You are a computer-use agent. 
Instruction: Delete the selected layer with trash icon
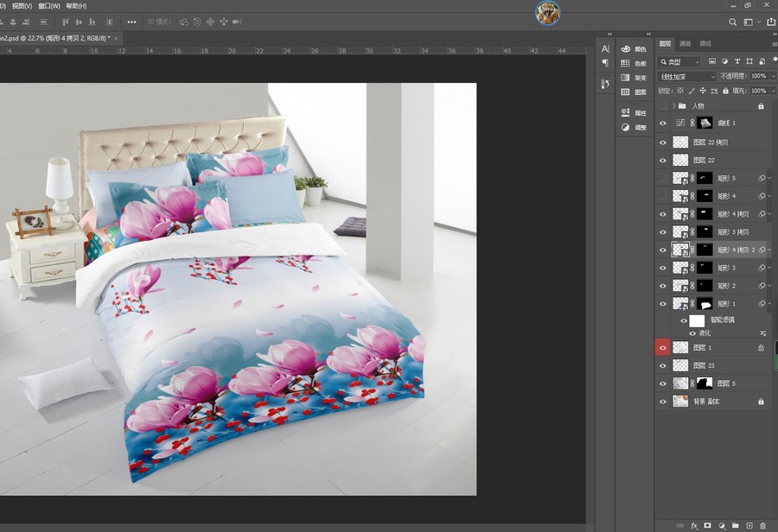tap(762, 526)
